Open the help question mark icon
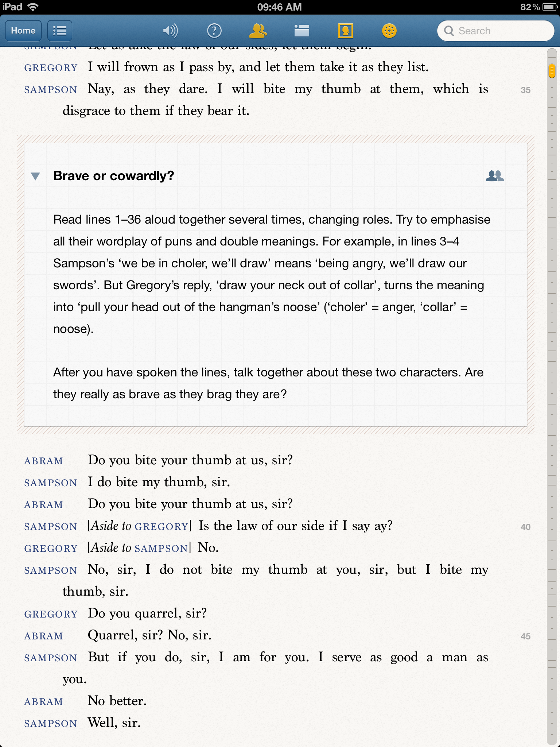 214,31
